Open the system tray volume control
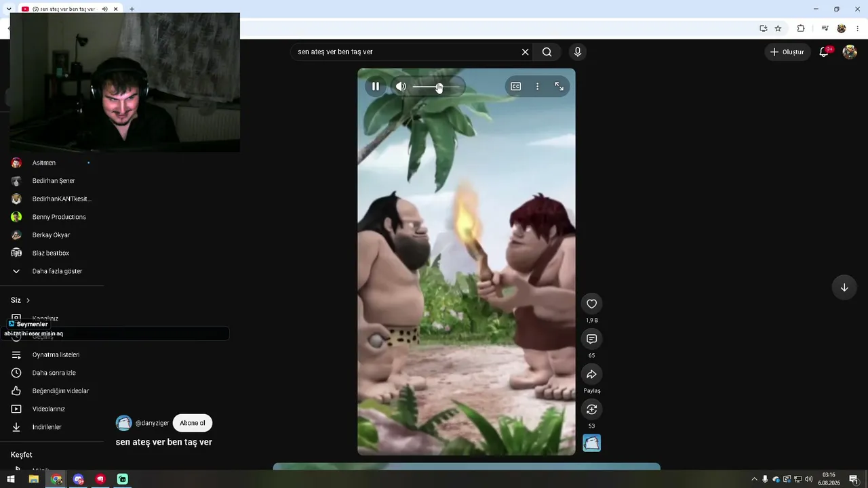This screenshot has width=868, height=488. 808,479
